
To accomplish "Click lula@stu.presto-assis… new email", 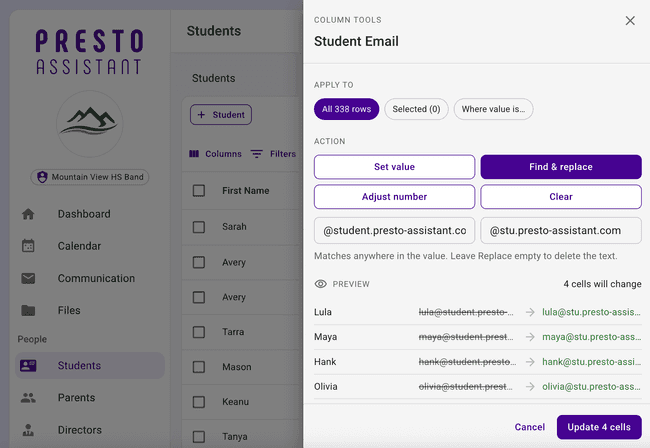I will pos(591,312).
